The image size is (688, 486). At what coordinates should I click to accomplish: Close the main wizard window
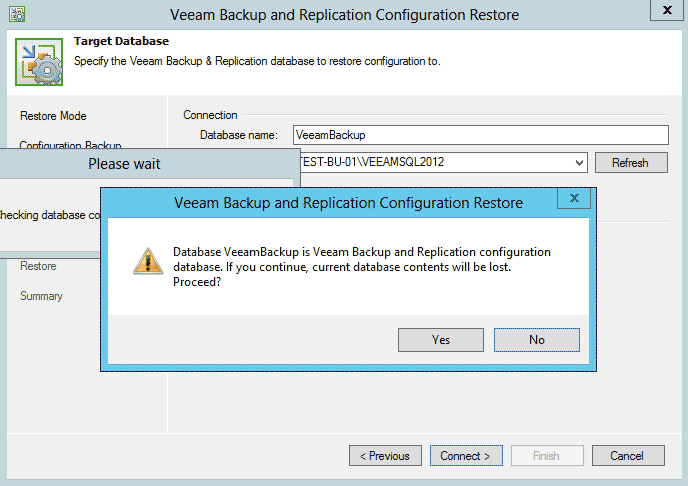[x=666, y=10]
